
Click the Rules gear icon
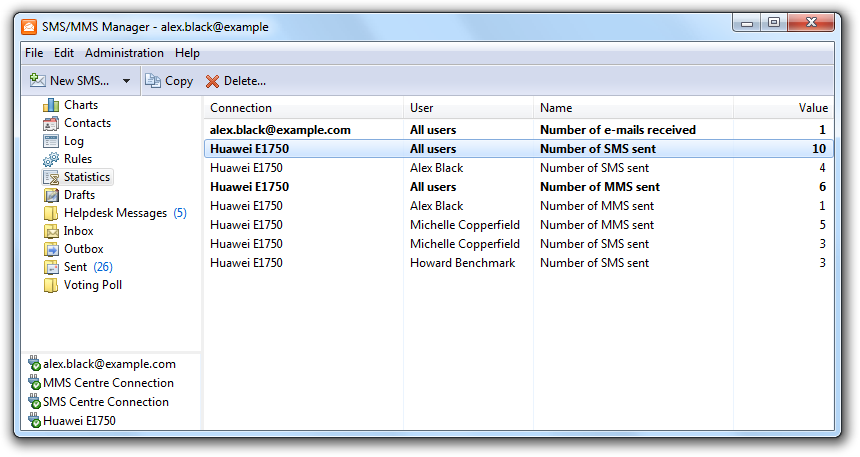click(x=51, y=159)
